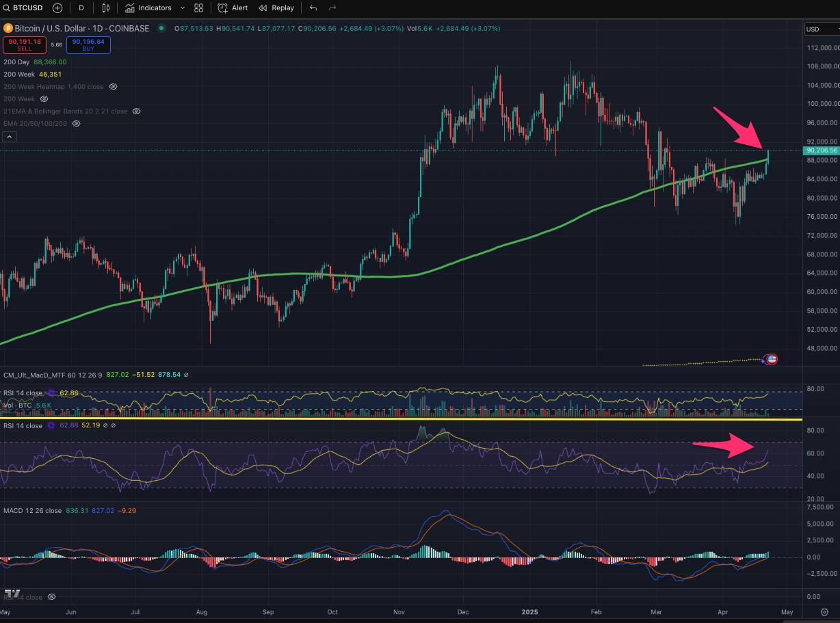Image resolution: width=840 pixels, height=623 pixels.
Task: Redo the last chart action
Action: pyautogui.click(x=332, y=8)
